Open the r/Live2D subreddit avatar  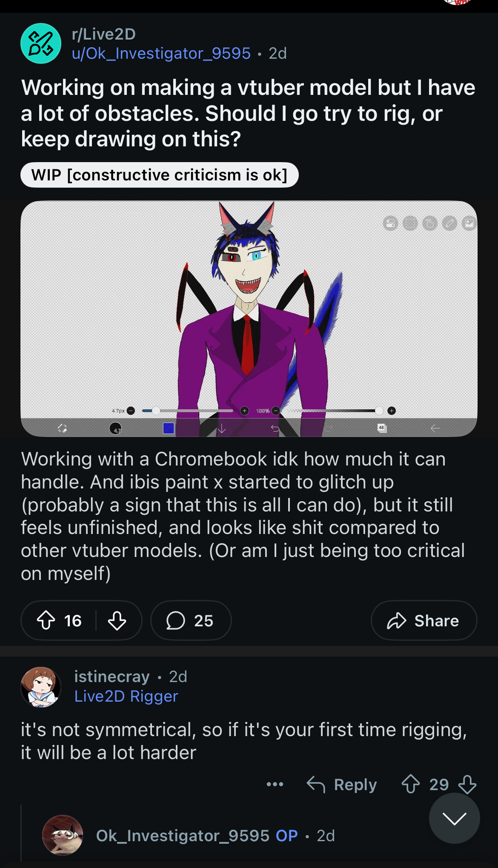click(41, 43)
